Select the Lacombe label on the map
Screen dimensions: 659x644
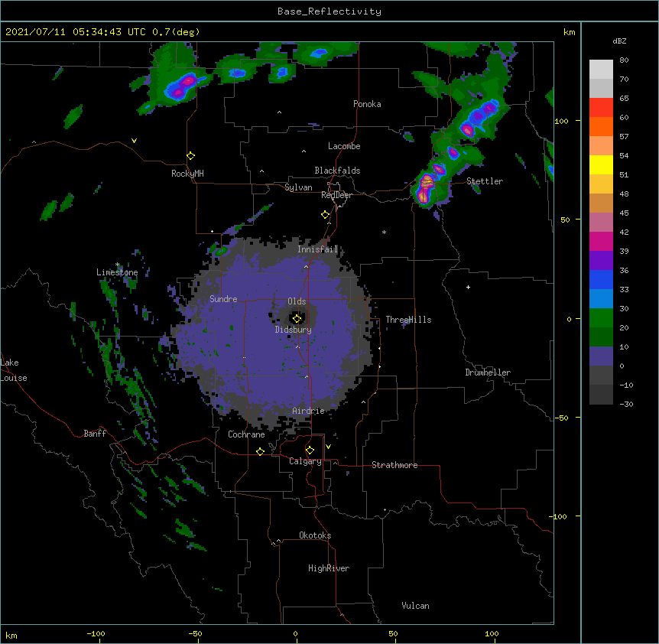pos(344,146)
